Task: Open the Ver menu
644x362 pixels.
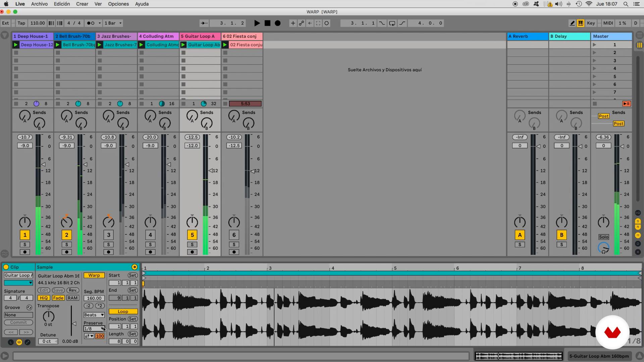Action: pos(98,4)
